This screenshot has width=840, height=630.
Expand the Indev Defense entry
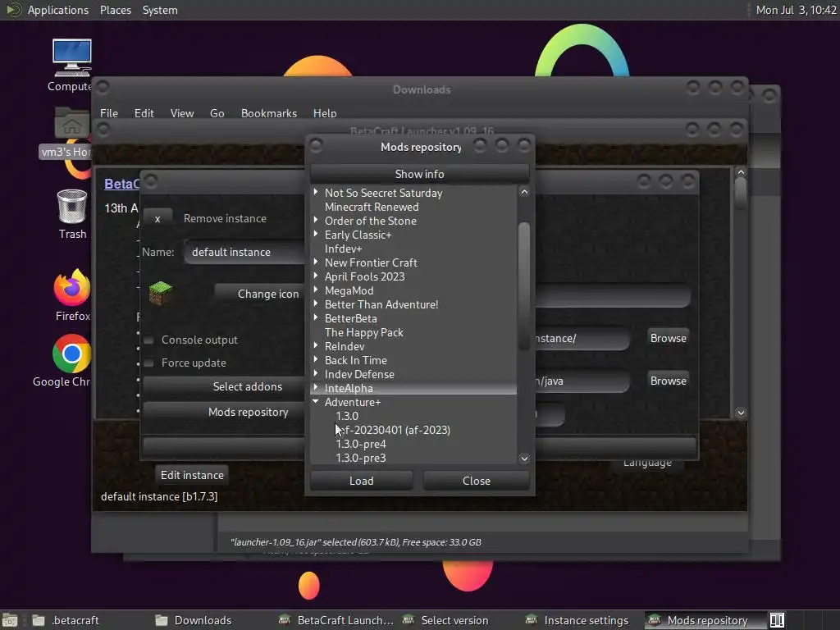[316, 373]
